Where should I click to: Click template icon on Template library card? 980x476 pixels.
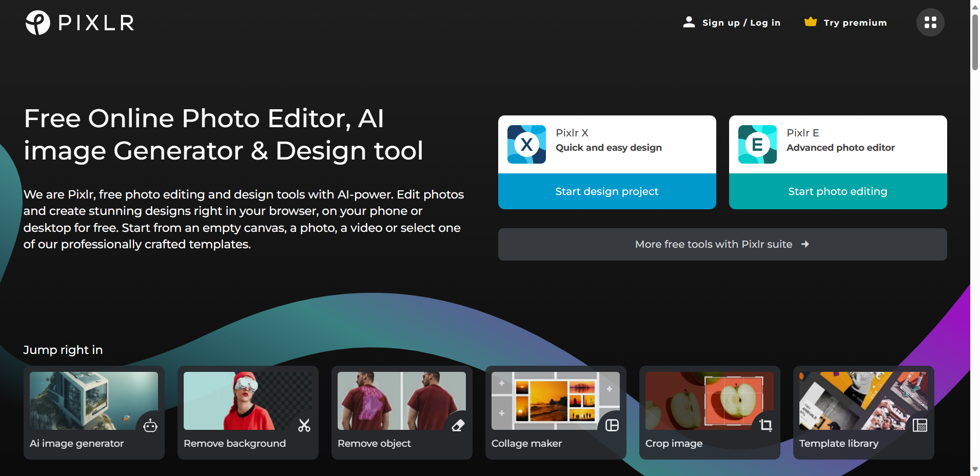click(920, 425)
